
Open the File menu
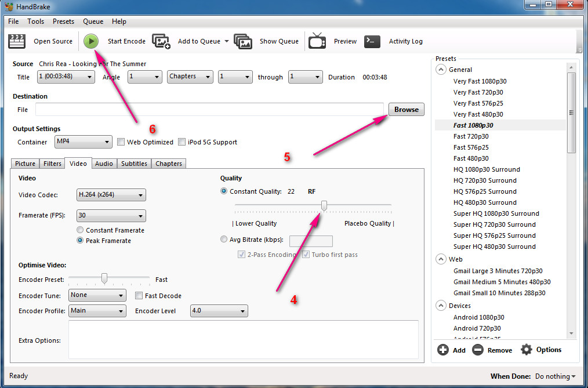13,21
